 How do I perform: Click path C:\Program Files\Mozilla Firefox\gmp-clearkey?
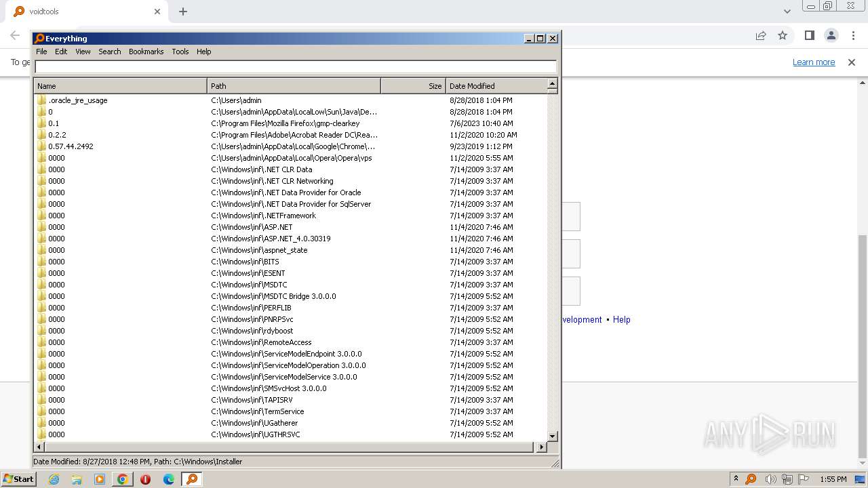[x=285, y=123]
